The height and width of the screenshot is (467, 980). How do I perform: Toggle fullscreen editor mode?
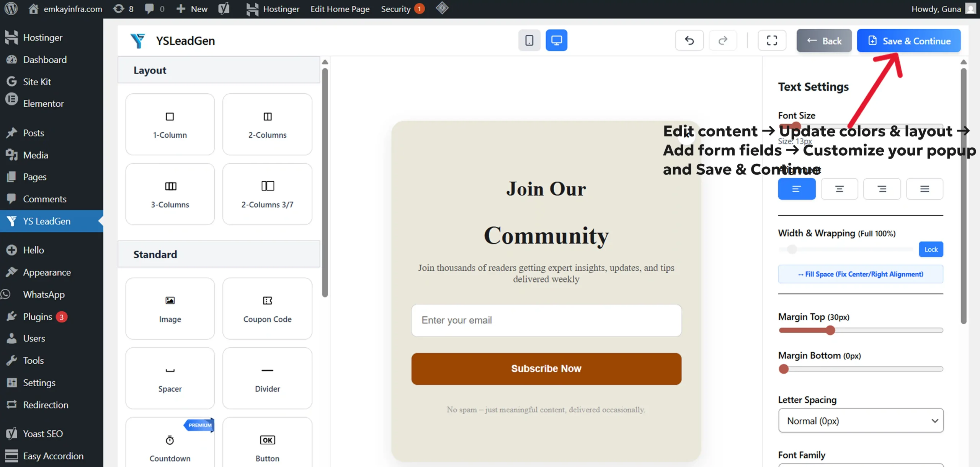(x=772, y=40)
